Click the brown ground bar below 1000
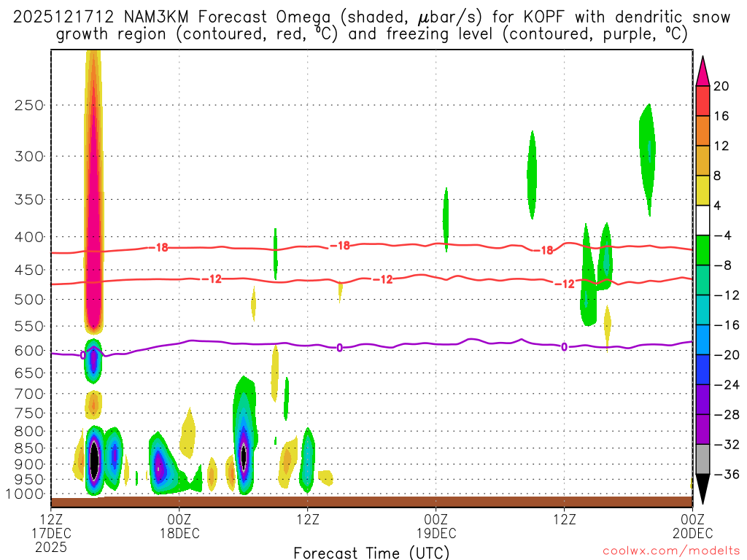The image size is (747, 560). pyautogui.click(x=371, y=502)
